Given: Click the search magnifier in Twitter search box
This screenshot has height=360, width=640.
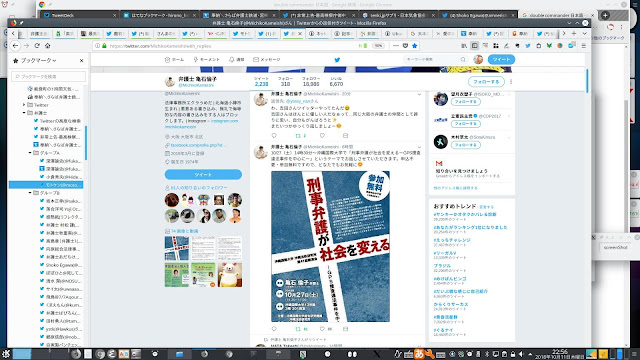Looking at the screenshot, I should [463, 60].
